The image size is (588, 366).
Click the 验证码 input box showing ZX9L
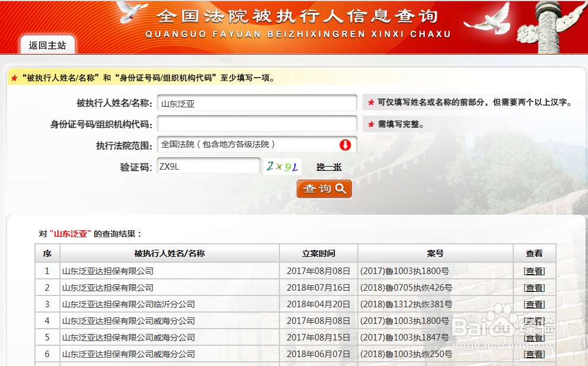(208, 166)
